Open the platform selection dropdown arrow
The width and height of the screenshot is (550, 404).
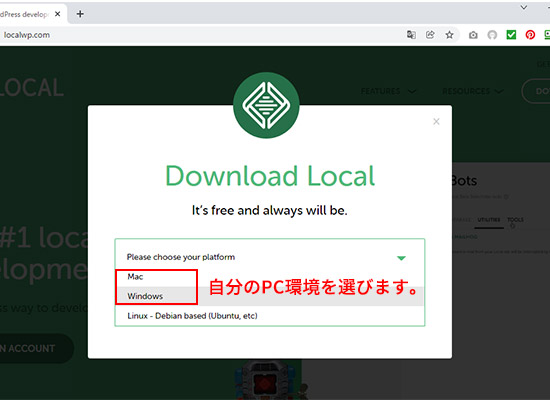point(401,258)
